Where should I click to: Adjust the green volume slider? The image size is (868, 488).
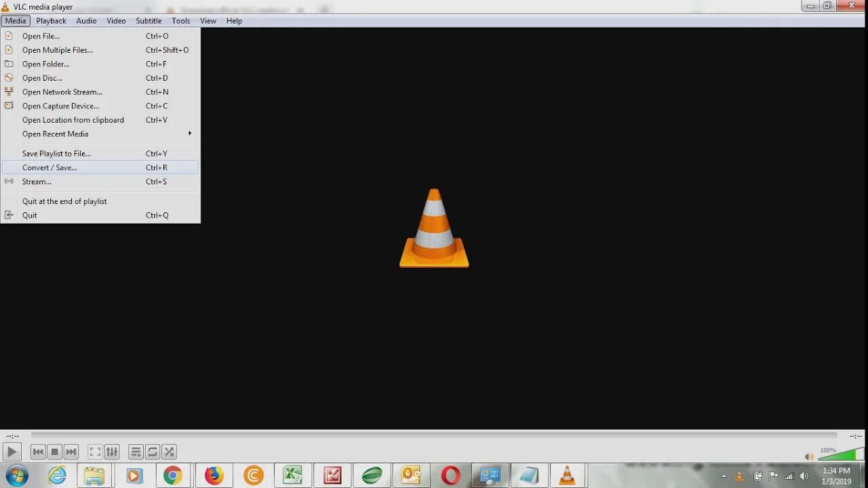841,454
